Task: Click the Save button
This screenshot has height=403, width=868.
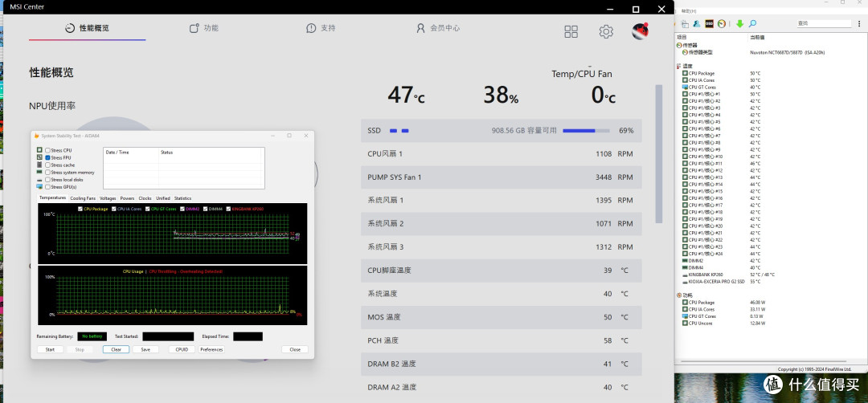Action: pyautogui.click(x=145, y=349)
